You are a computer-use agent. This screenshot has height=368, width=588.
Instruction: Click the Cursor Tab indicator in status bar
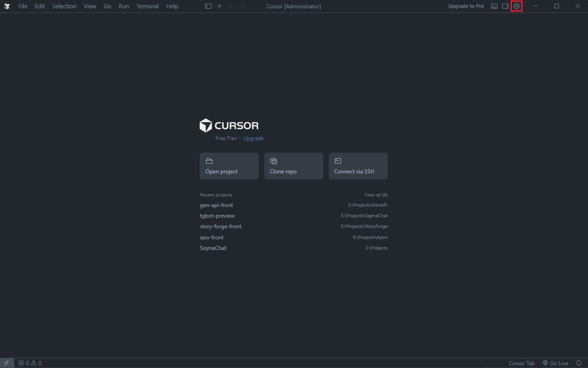[x=522, y=363]
